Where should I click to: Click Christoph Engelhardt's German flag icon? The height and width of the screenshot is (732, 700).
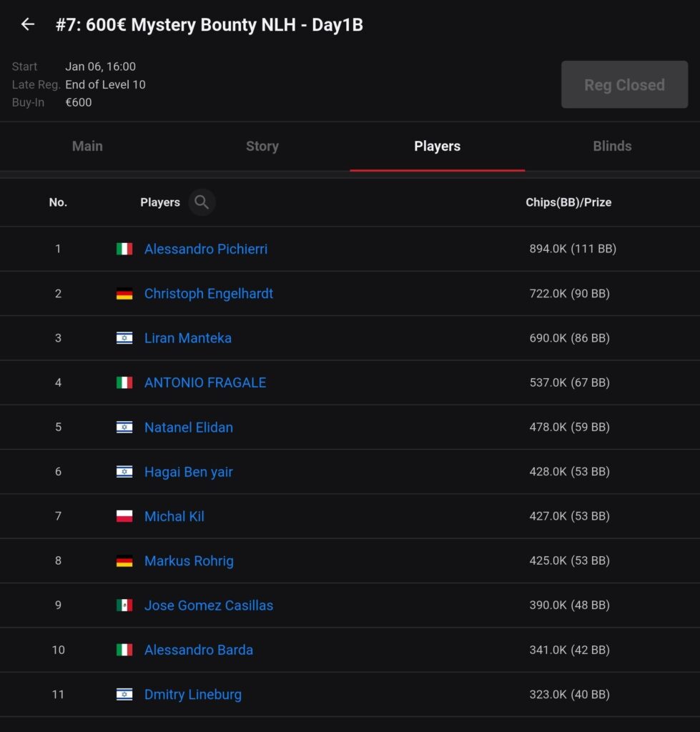pos(124,294)
